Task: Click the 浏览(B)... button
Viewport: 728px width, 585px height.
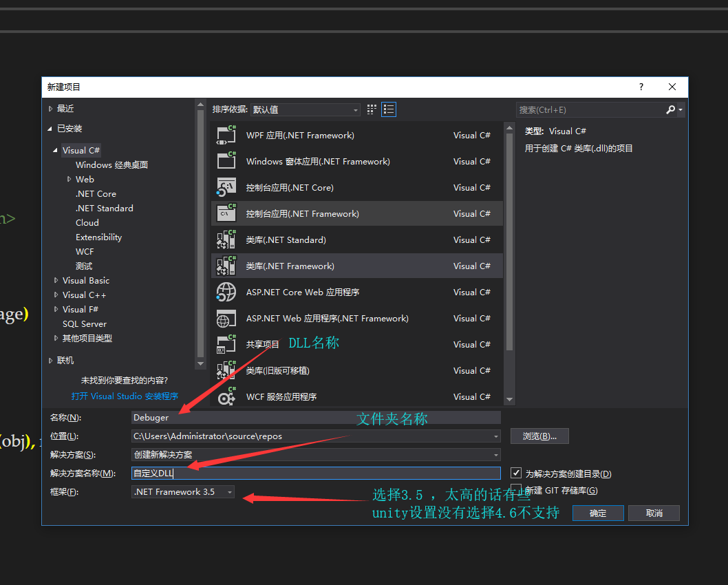Action: click(539, 436)
